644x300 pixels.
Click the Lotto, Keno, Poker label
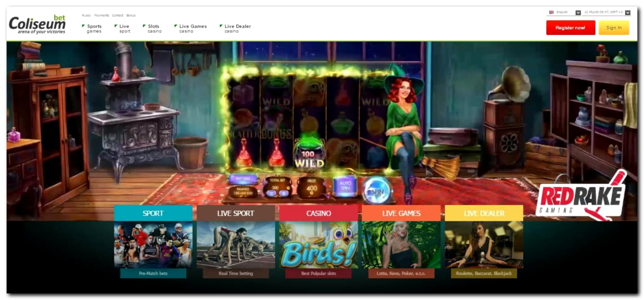point(401,273)
